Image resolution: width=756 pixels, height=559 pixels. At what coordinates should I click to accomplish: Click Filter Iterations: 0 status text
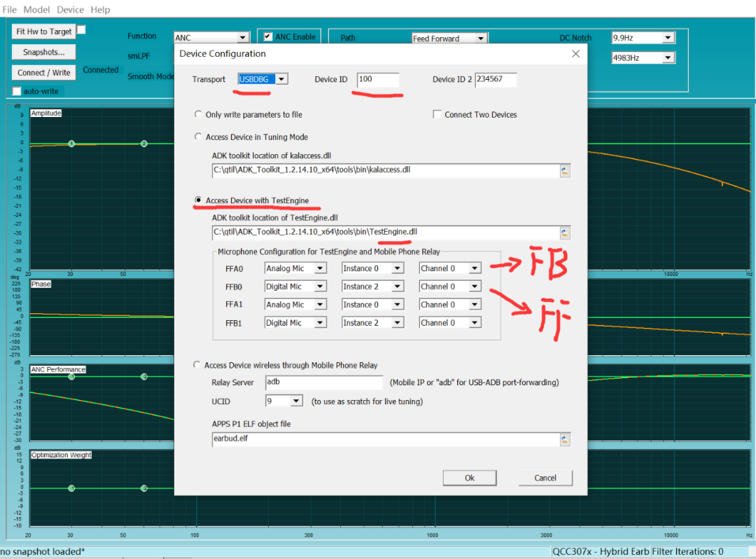pos(687,551)
